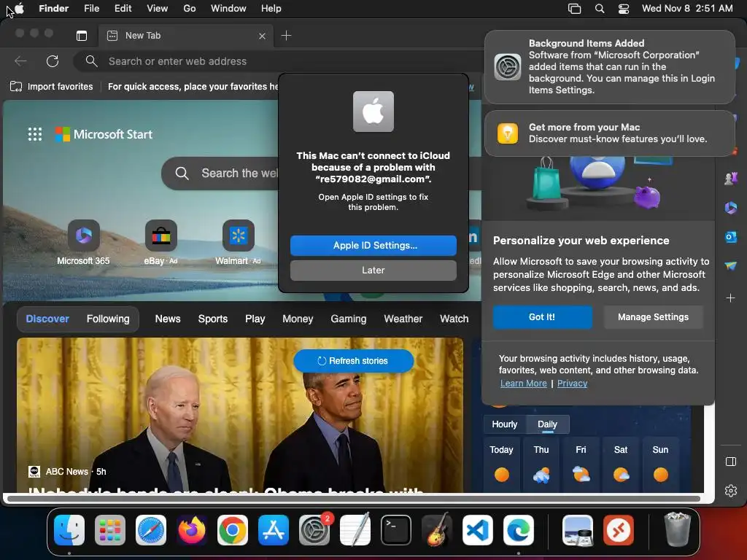Screen dimensions: 747x560
Task: Reload the page with refresh icon
Action: [53, 61]
